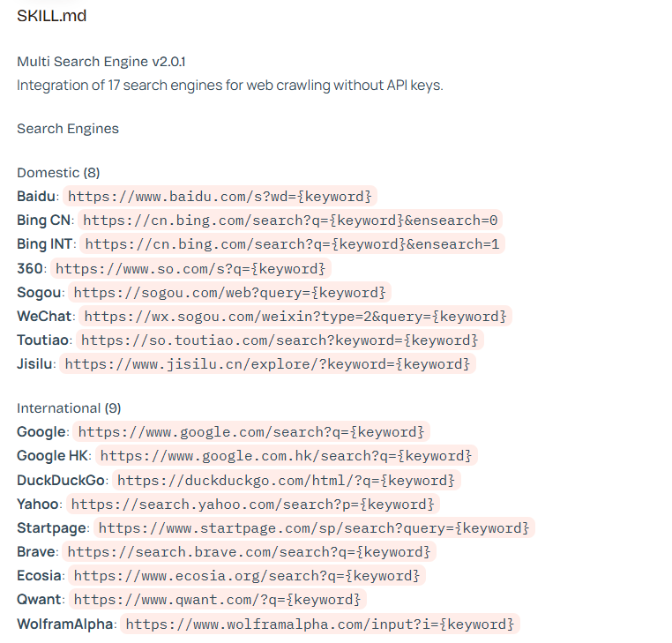Click the Google search URL
This screenshot has width=672, height=643.
(x=251, y=432)
